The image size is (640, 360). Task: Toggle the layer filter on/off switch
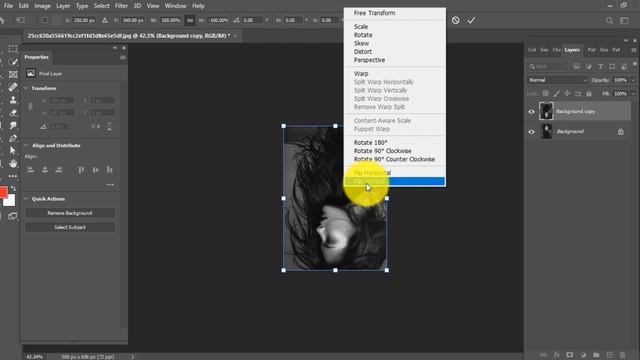(635, 64)
